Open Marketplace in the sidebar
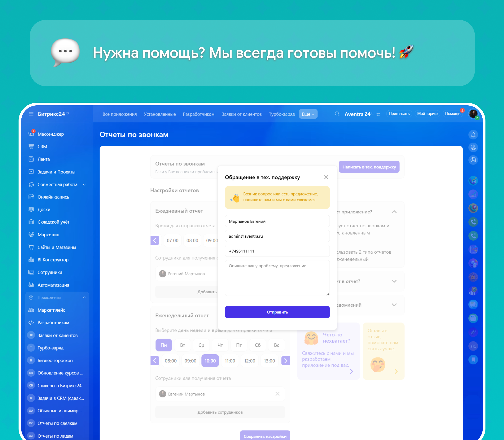 (51, 310)
